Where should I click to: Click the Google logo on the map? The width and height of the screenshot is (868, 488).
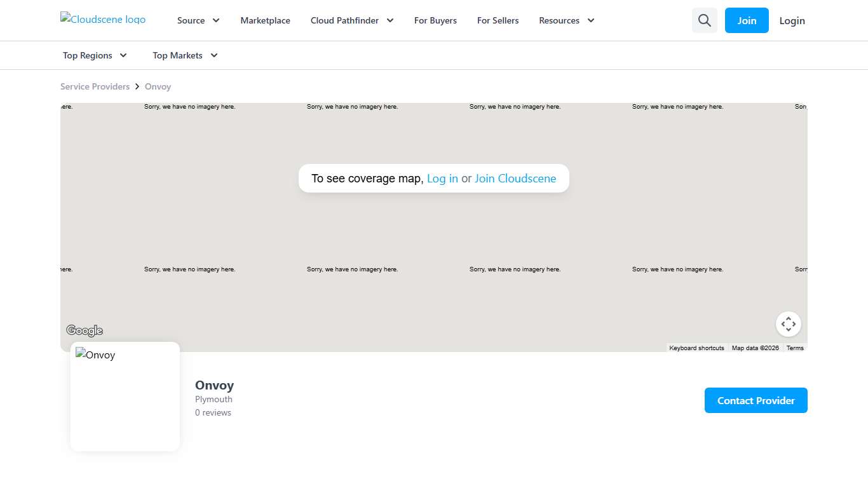[x=85, y=330]
